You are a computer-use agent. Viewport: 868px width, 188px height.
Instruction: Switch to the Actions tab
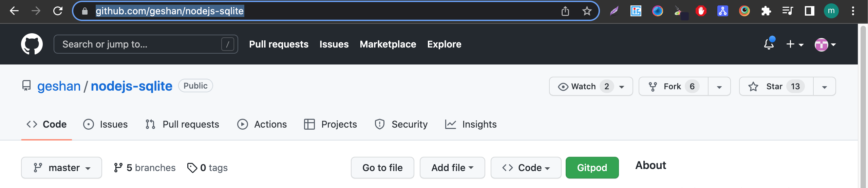(x=262, y=124)
